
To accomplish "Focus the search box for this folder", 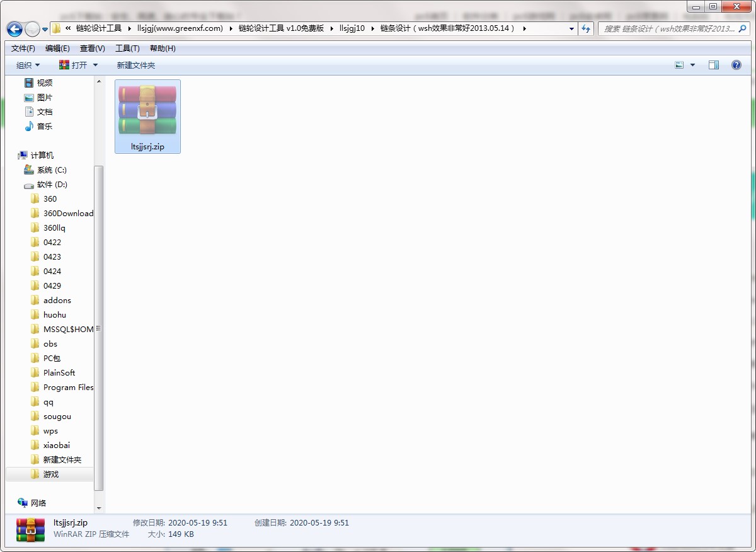I will (673, 28).
